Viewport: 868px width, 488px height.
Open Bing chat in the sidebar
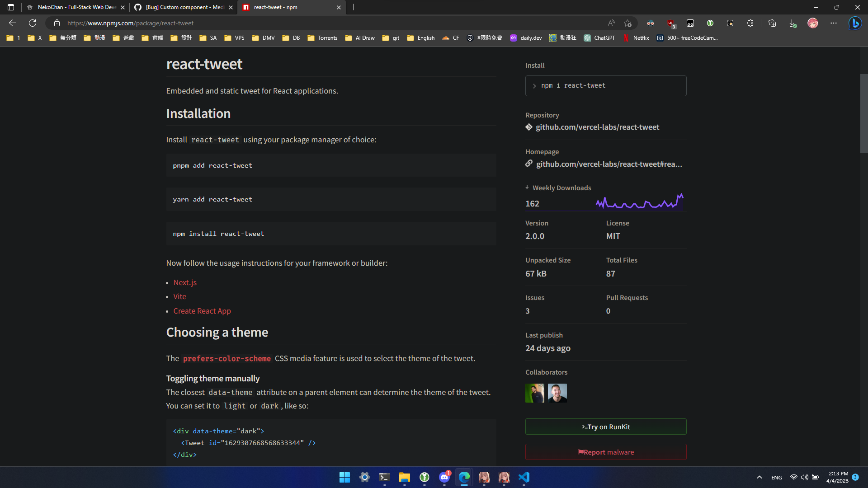coord(855,23)
